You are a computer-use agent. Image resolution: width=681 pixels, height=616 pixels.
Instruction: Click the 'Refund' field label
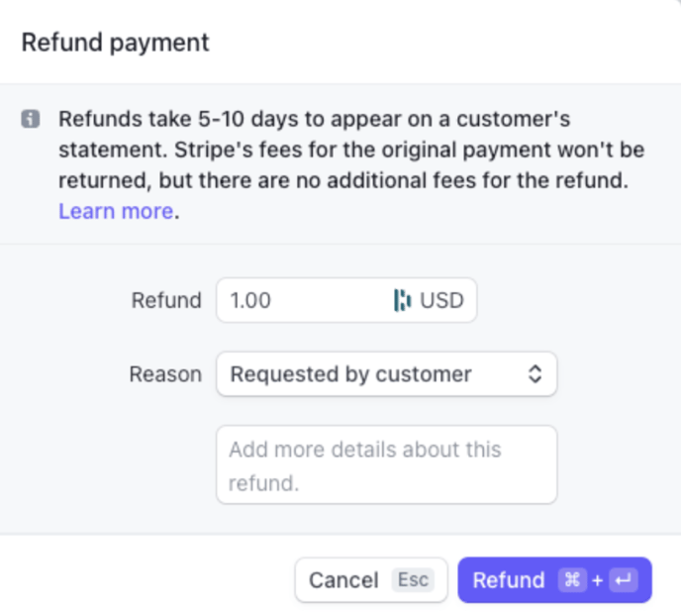[x=166, y=300]
